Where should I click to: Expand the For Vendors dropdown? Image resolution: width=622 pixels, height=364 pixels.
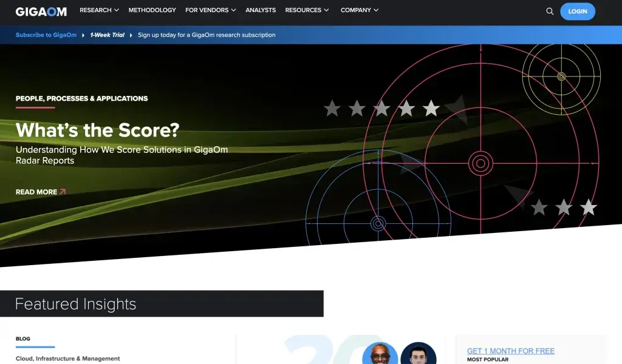210,10
